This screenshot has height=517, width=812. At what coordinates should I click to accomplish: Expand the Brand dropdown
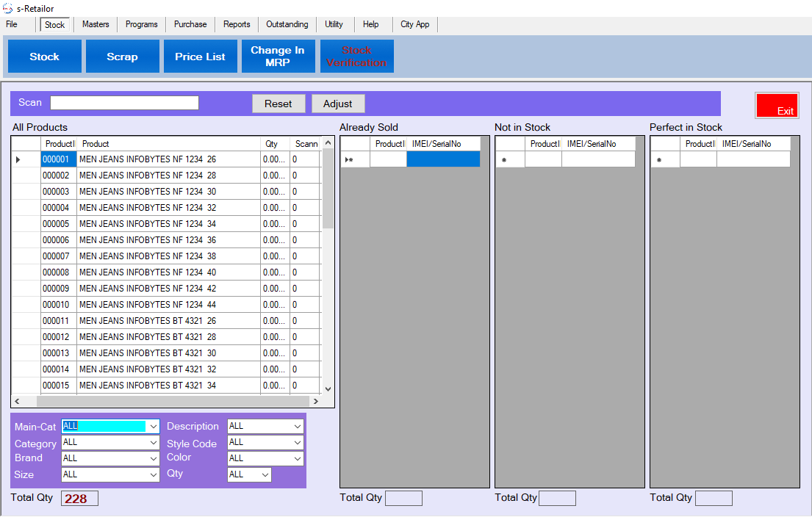coord(153,459)
